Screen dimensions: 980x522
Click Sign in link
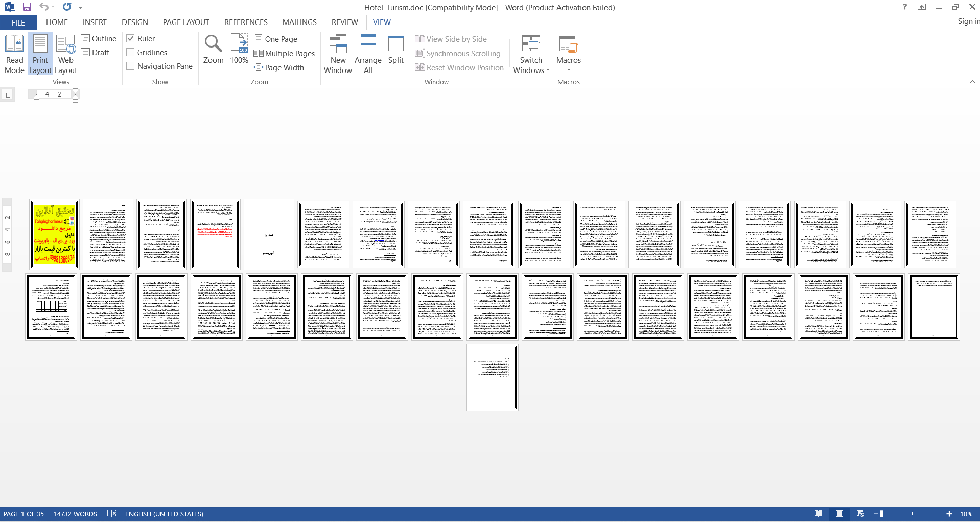968,21
